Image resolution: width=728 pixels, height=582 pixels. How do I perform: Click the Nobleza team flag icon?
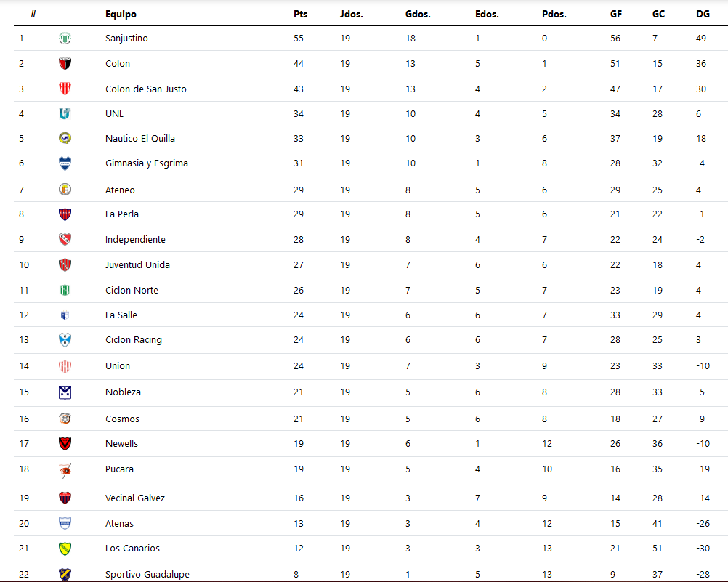pos(65,392)
